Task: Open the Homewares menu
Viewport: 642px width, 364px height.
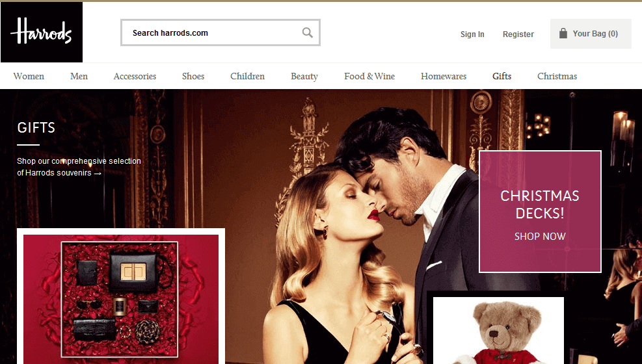Action: pos(444,76)
